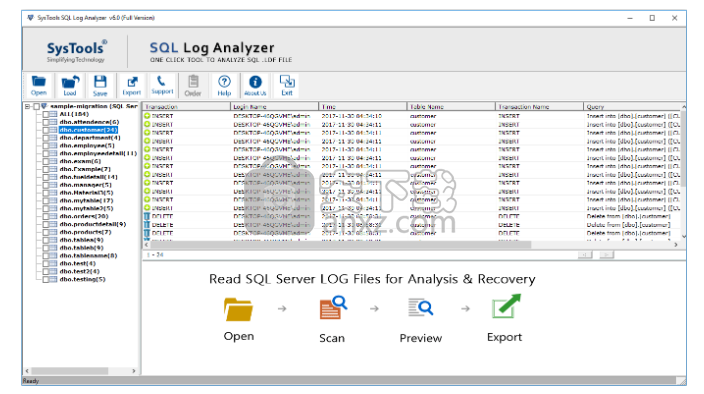The width and height of the screenshot is (704, 394).
Task: Tick the dbo.employee(5) checkbox
Action: coord(45,146)
